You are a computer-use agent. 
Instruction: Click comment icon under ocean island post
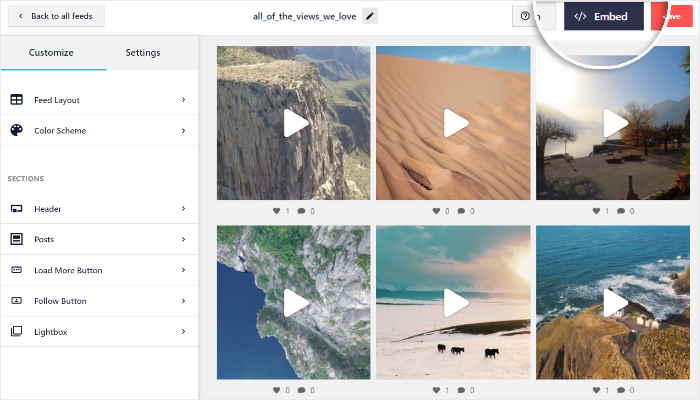coord(621,390)
